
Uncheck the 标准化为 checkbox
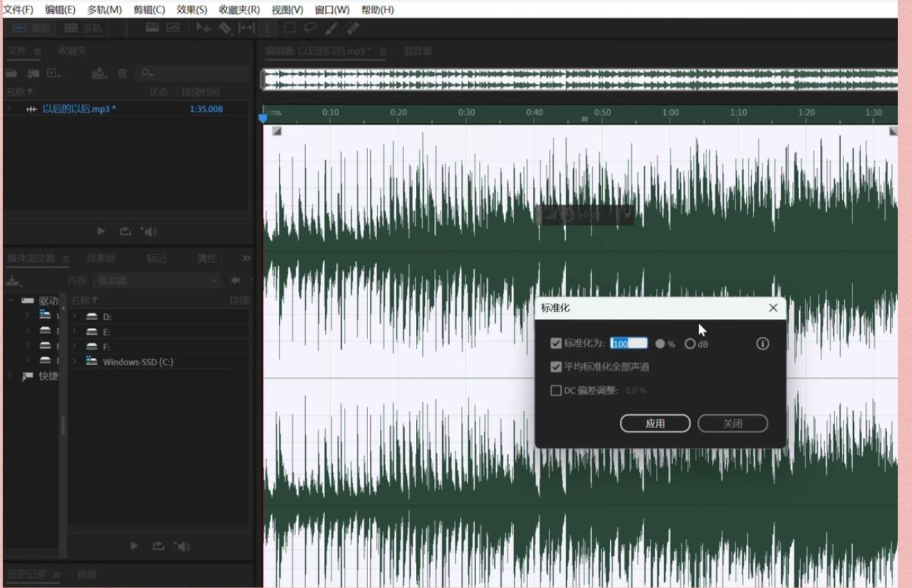tap(556, 344)
